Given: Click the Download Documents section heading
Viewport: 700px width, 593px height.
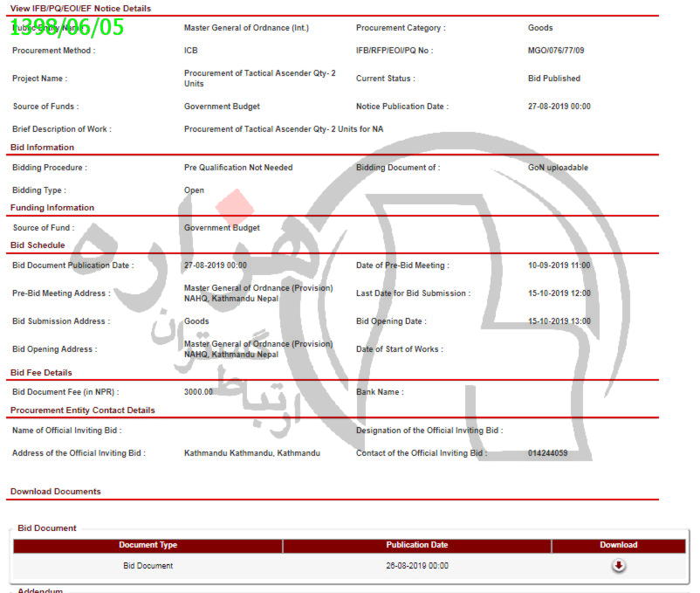Looking at the screenshot, I should click(x=55, y=492).
